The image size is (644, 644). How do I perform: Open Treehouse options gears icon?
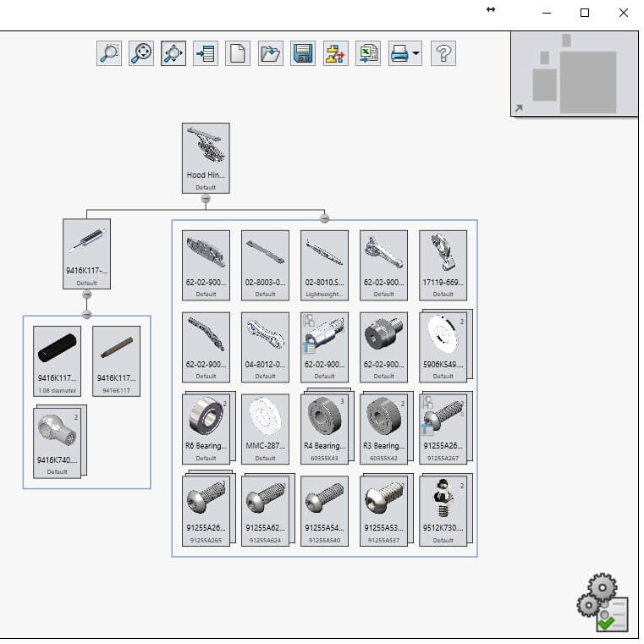tap(603, 604)
